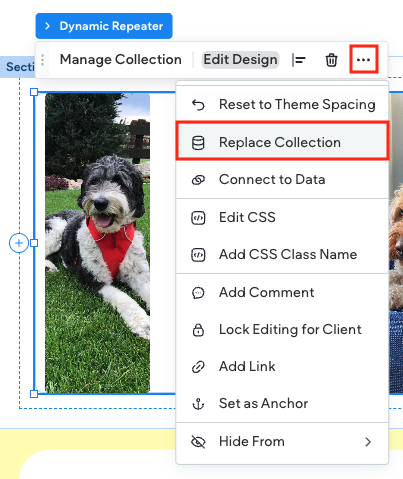Click the plus circle add button
403x479 pixels.
coord(19,243)
